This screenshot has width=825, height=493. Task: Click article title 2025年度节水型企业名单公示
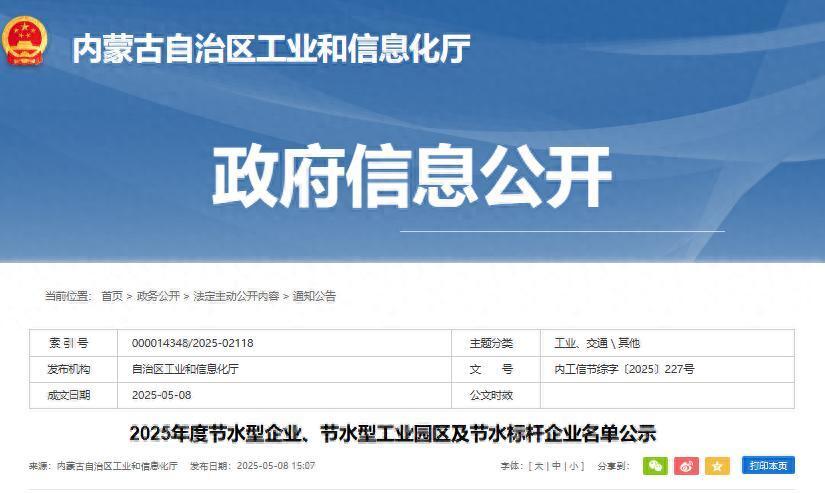point(393,434)
